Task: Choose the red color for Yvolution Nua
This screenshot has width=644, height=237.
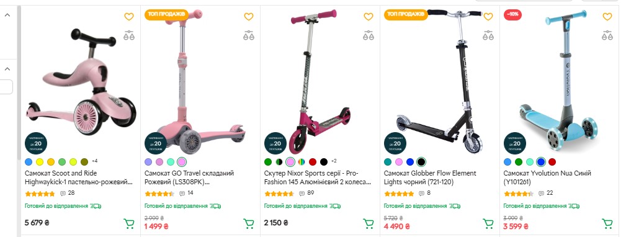Action: pos(552,162)
